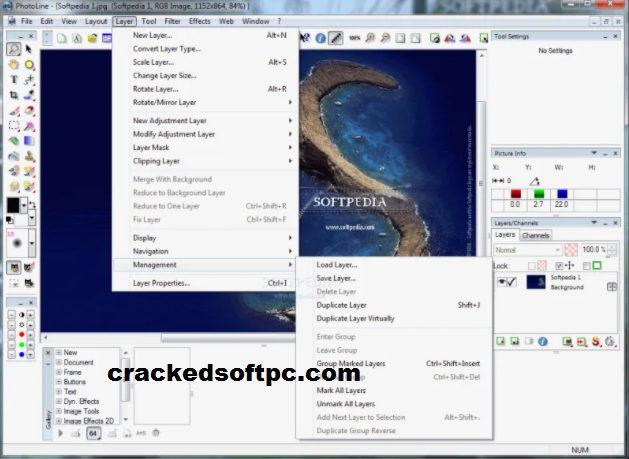Expand the Dyn. Effects gallery tree item

[59, 401]
